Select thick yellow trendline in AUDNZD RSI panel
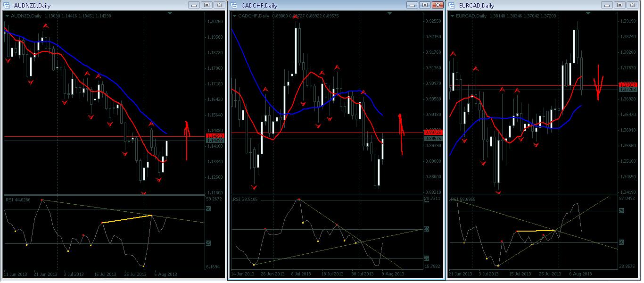Viewport: 644px width, 283px height. [126, 219]
